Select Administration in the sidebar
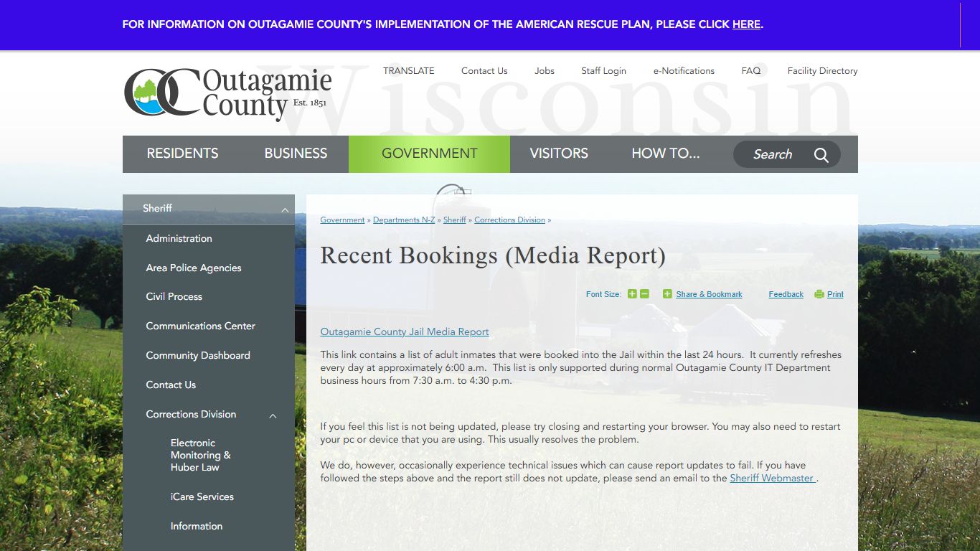Viewport: 980px width, 551px height. 179,238
